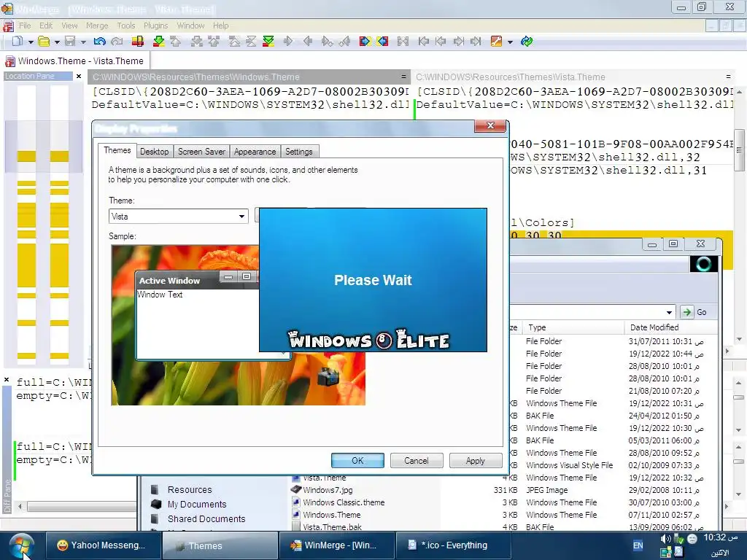Click the grey up-arrow Previous Difference icon
This screenshot has width=747, height=560.
(x=176, y=42)
